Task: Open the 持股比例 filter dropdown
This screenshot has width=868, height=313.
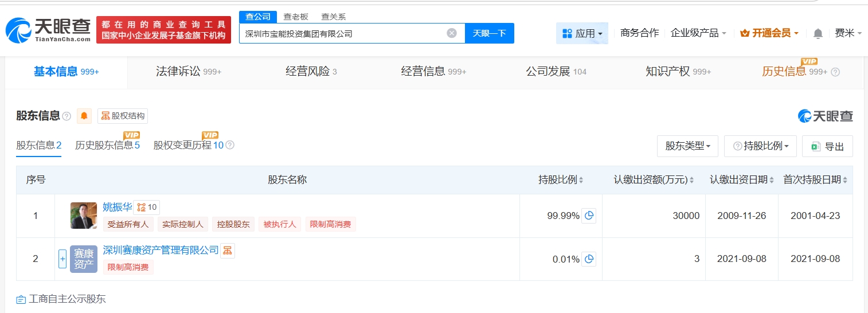Action: tap(760, 146)
